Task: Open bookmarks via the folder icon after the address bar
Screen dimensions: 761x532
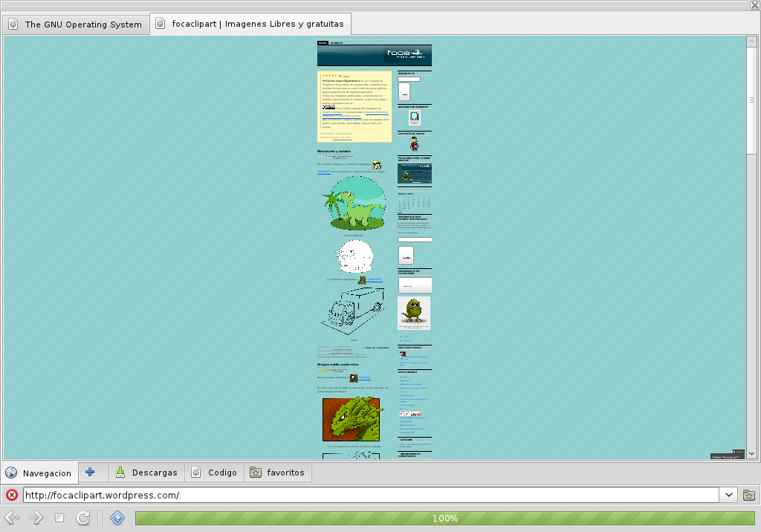Action: pyautogui.click(x=749, y=494)
